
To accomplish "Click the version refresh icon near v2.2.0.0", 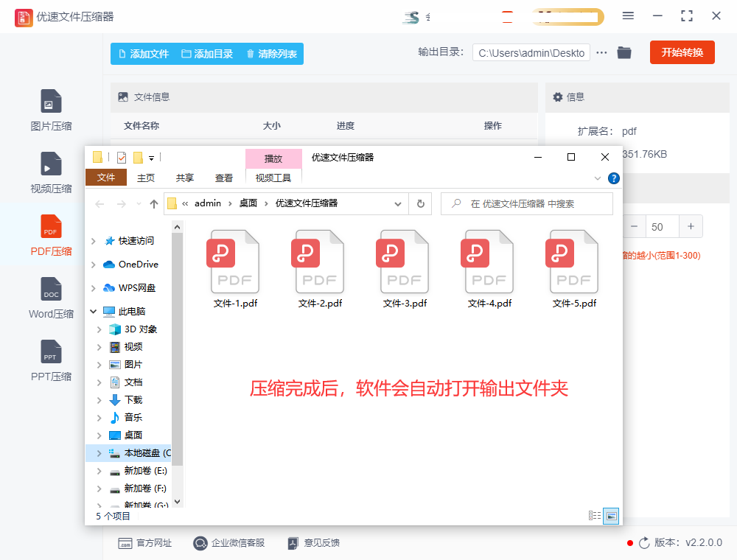I will pos(644,543).
